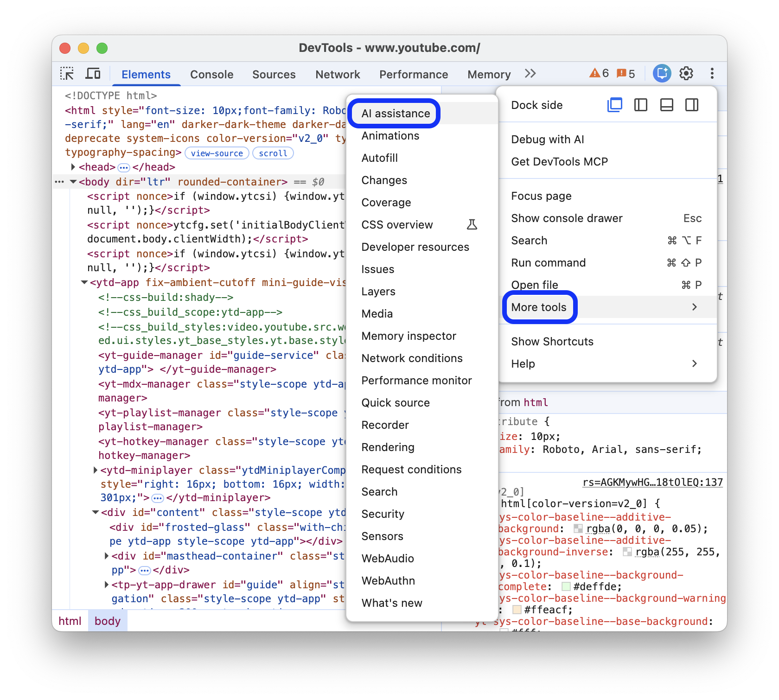Viewport: 779px width, 700px height.
Task: Click the view-source badge
Action: (217, 153)
